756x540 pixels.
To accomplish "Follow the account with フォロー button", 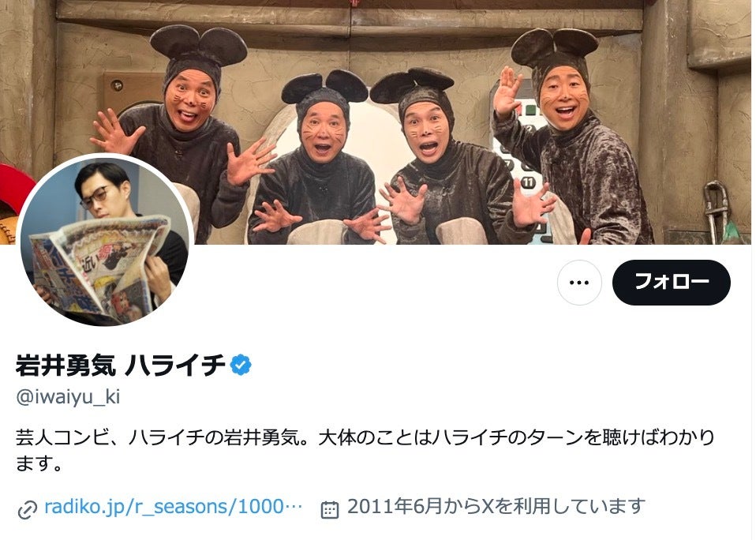I will [x=671, y=283].
